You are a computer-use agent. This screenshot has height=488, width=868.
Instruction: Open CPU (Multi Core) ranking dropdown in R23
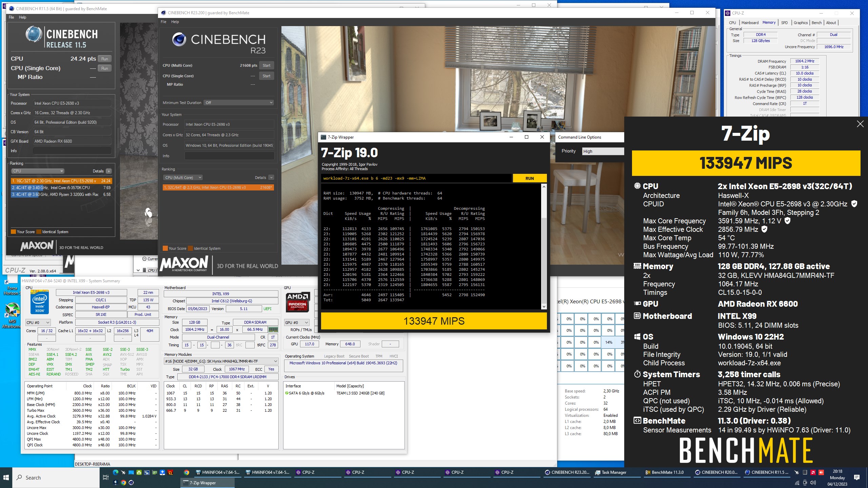click(x=183, y=178)
